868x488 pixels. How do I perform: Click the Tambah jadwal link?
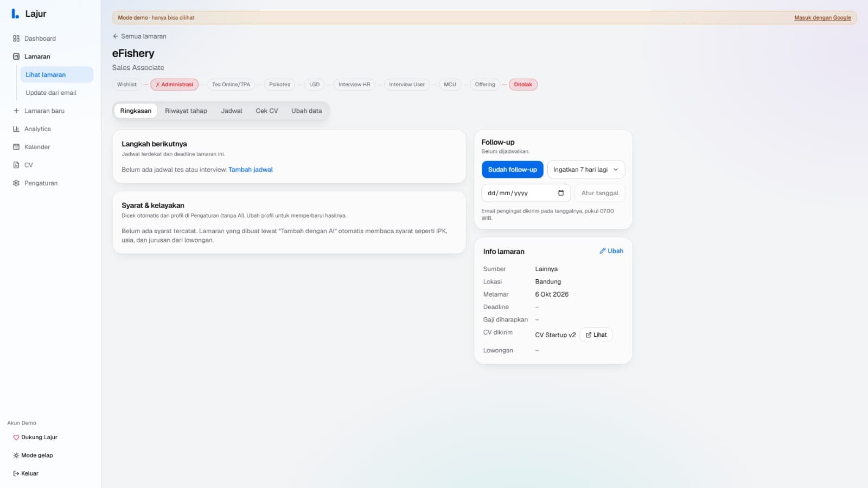(x=251, y=170)
